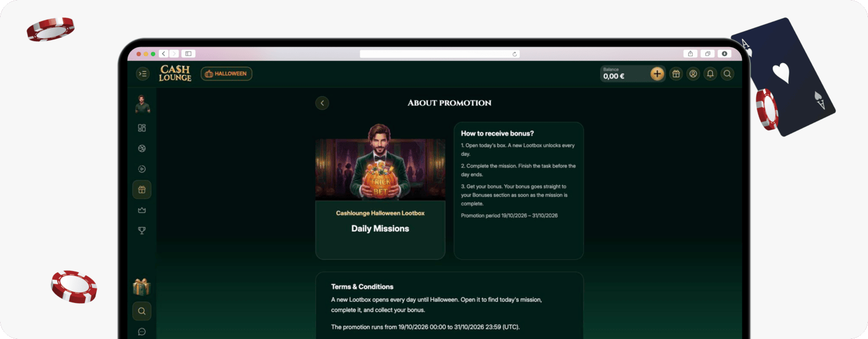Open the search magnifier in header
Image resolution: width=868 pixels, height=339 pixels.
point(727,74)
